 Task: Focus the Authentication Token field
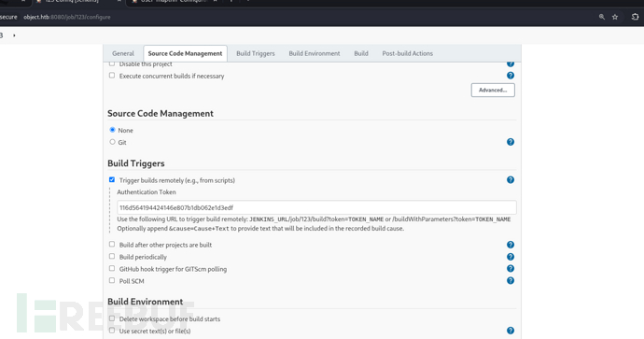click(316, 207)
